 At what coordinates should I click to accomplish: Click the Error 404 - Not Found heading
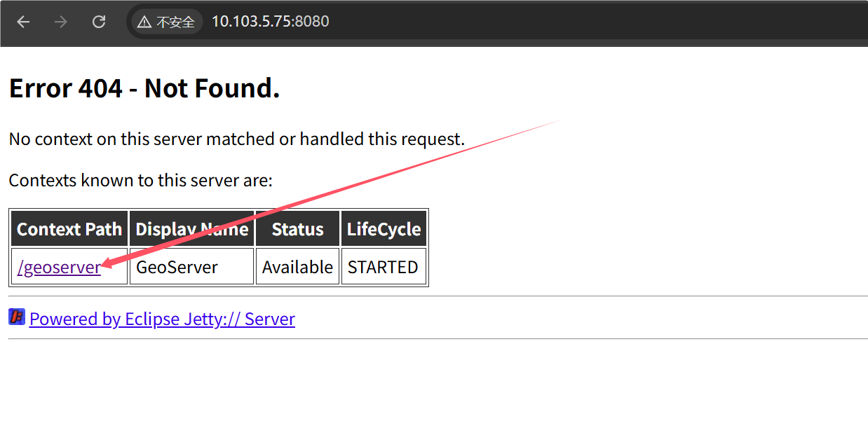coord(144,88)
